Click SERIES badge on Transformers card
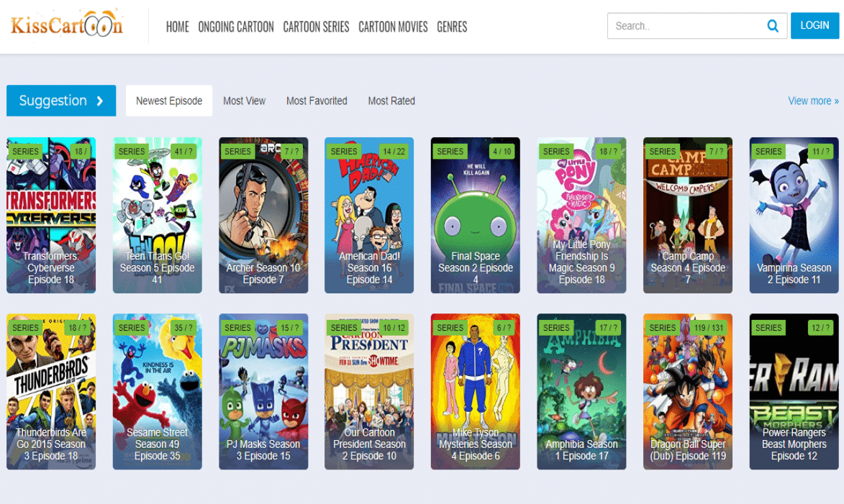Viewport: 844px width, 504px height. pyautogui.click(x=25, y=152)
